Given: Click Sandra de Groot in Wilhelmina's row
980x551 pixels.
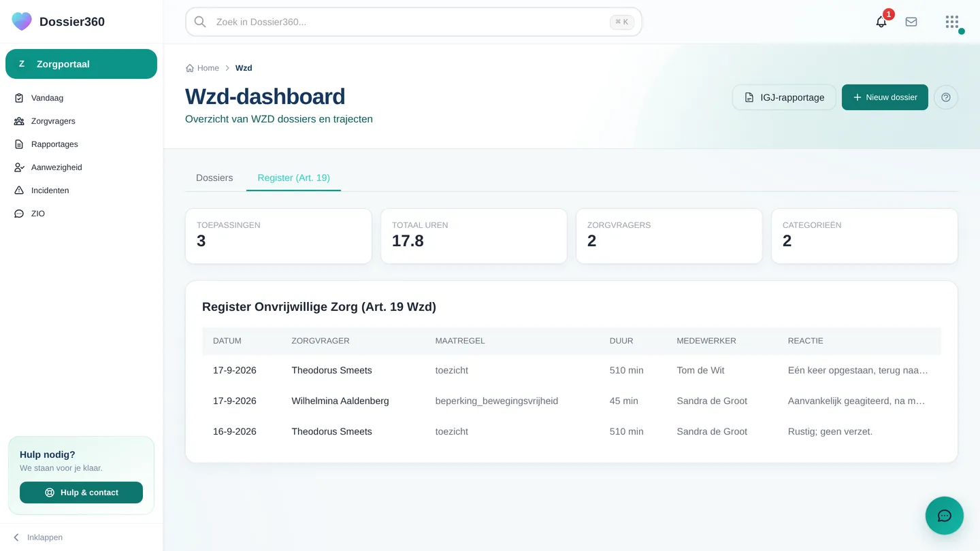Looking at the screenshot, I should pos(712,401).
